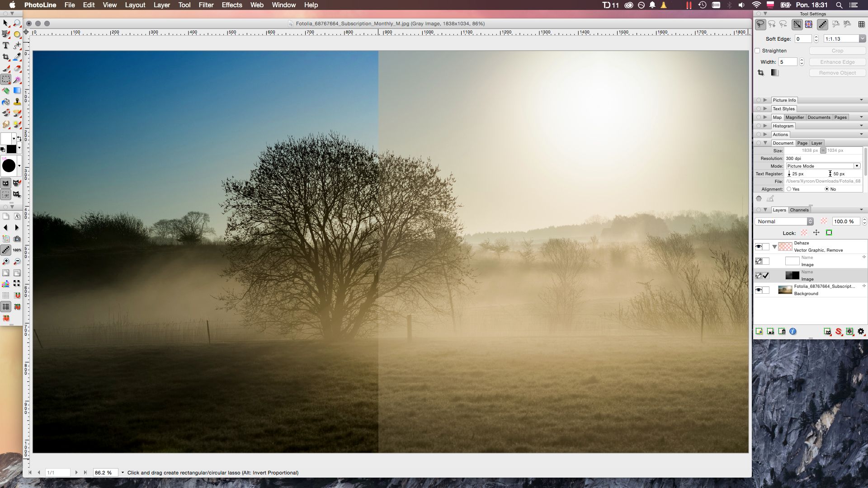Collapse the Dehaze layer group

click(774, 247)
